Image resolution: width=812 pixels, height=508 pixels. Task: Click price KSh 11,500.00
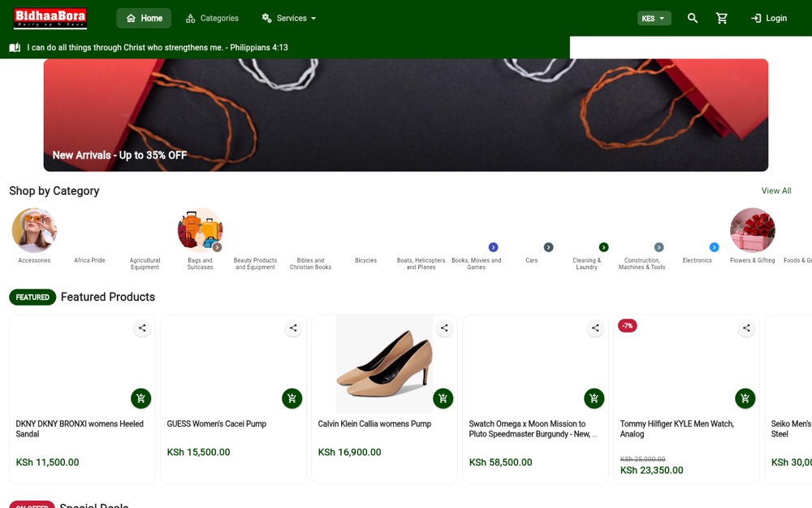point(48,462)
